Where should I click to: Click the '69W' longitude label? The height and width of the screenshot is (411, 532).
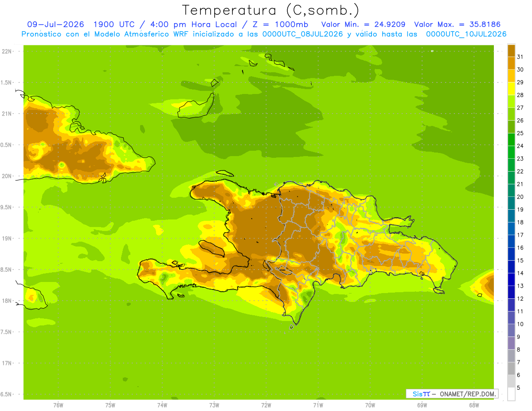[x=422, y=405]
